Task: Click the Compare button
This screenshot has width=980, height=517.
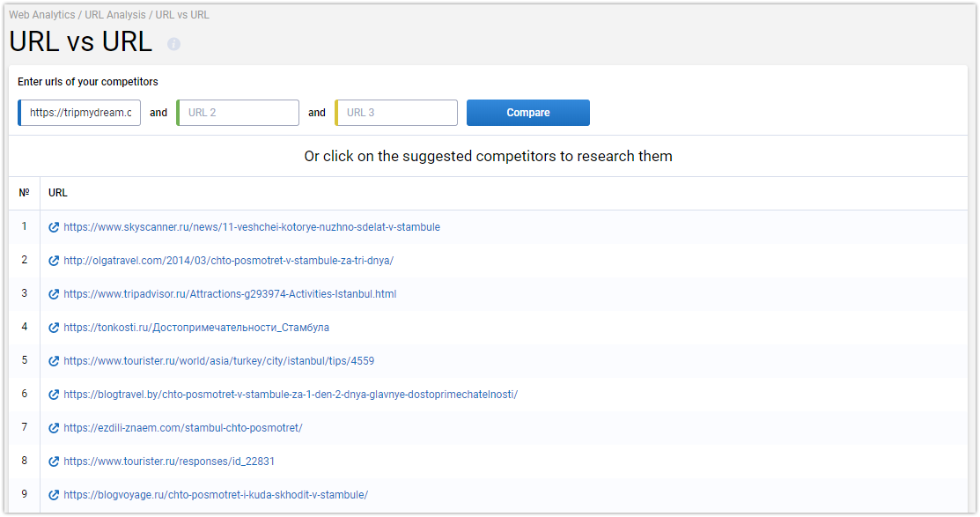Action: [528, 113]
